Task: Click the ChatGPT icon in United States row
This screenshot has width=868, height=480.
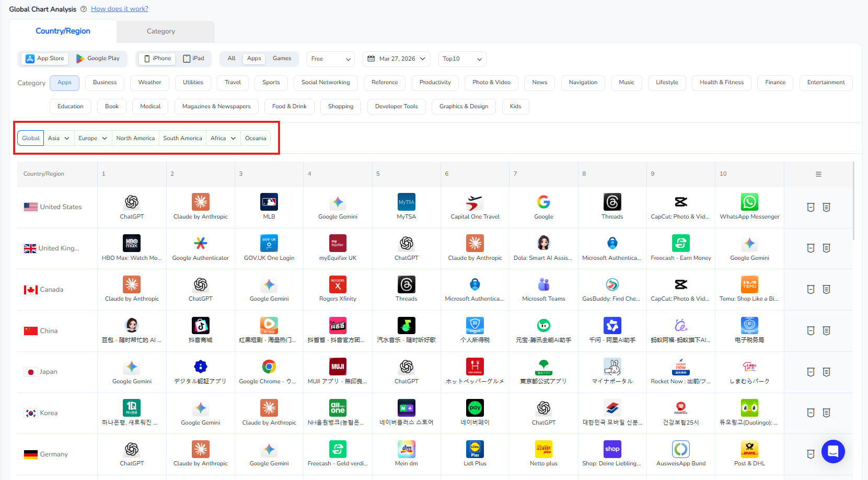Action: coord(132,202)
